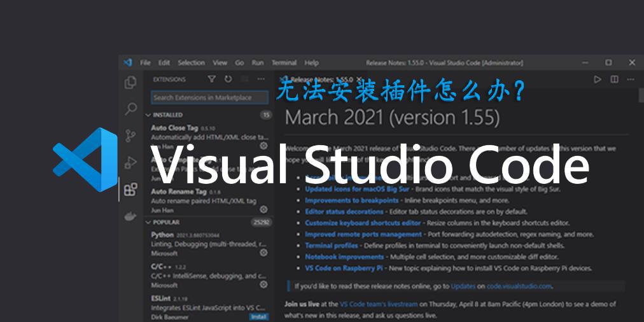
Task: Open Extensions panel more actions menu
Action: (261, 79)
